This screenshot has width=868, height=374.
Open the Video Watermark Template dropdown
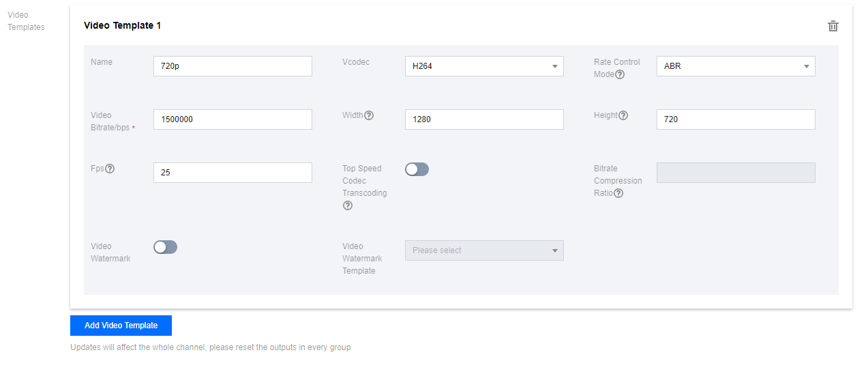(484, 250)
